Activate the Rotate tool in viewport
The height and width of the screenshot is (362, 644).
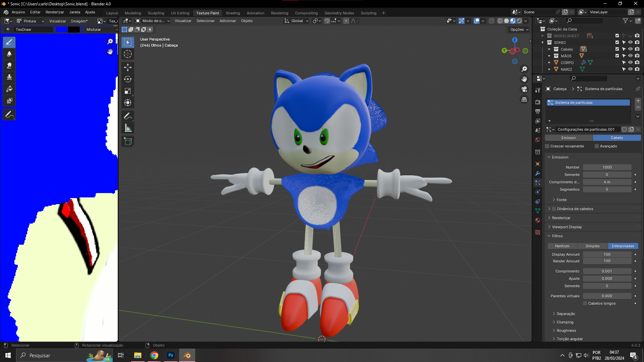pos(128,79)
